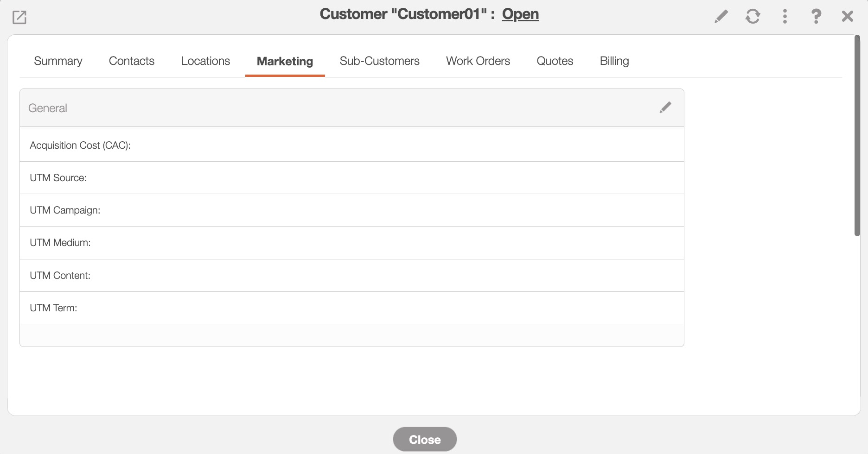
Task: Open the Billing tab
Action: click(614, 61)
